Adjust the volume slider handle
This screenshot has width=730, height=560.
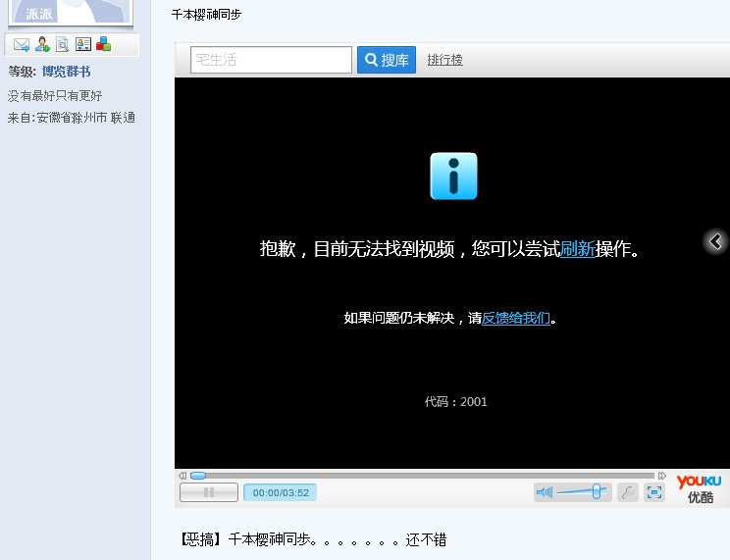[x=597, y=492]
